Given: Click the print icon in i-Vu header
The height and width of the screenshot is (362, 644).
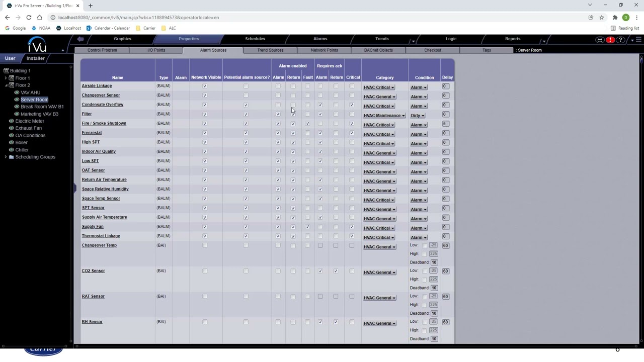Looking at the screenshot, I should [600, 40].
